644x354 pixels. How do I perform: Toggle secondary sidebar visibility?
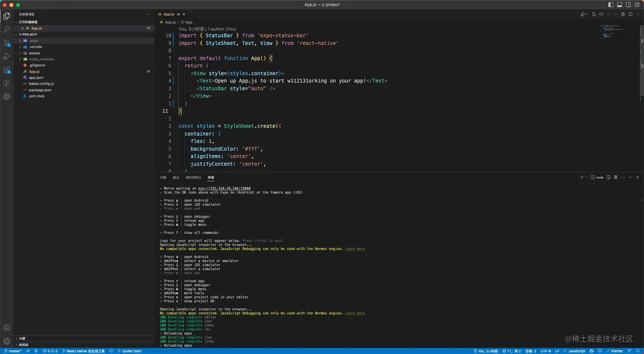(628, 5)
